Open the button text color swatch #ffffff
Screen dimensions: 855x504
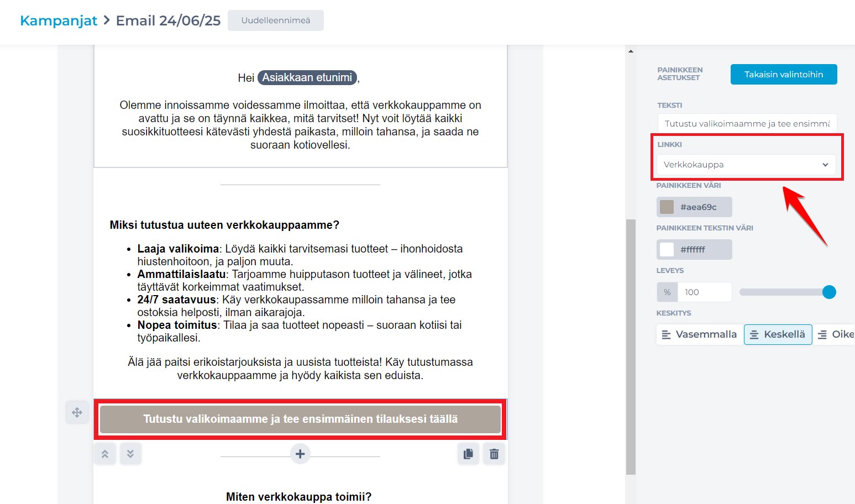(x=694, y=250)
